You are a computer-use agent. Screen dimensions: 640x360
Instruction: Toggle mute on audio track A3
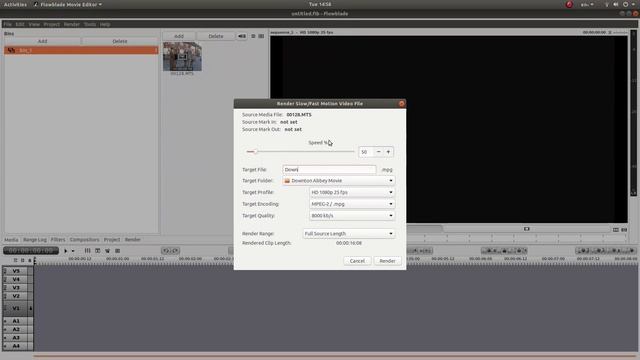tap(5, 338)
